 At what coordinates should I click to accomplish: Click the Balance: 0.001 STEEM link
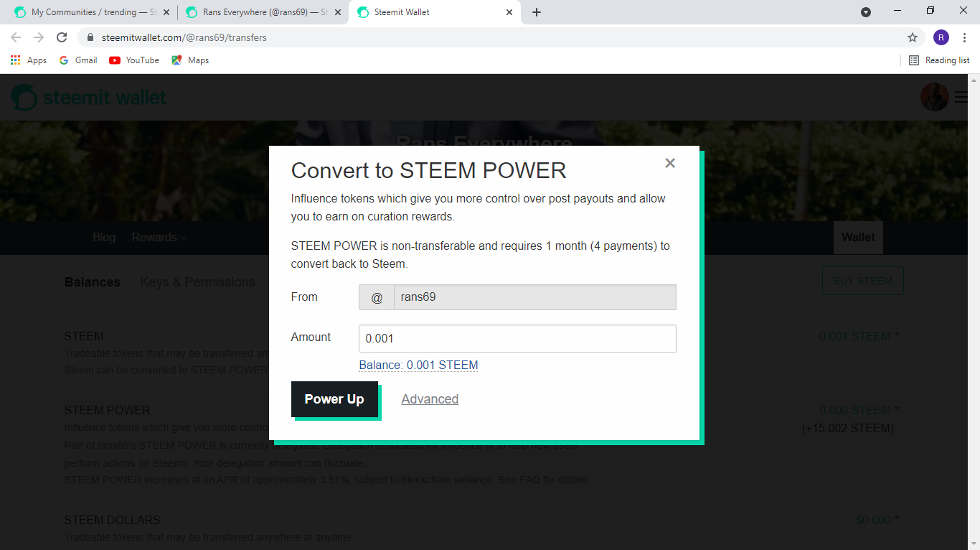coord(418,365)
